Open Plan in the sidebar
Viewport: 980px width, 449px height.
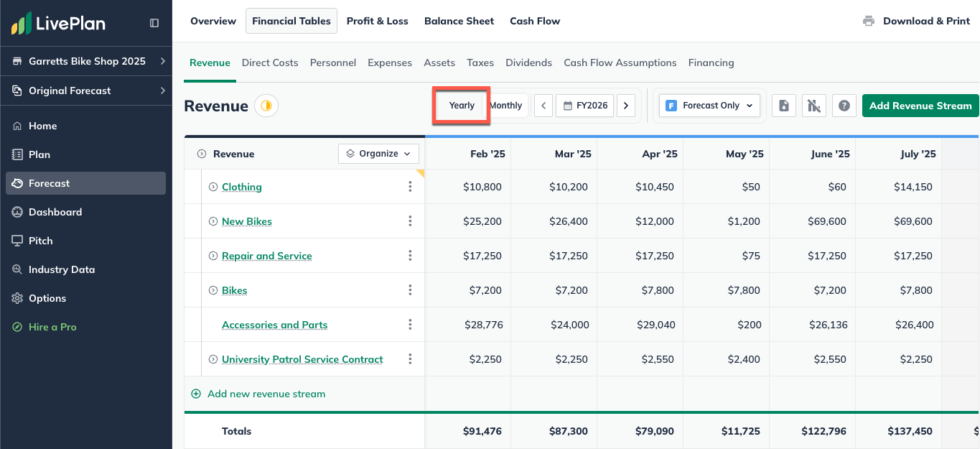(x=85, y=154)
